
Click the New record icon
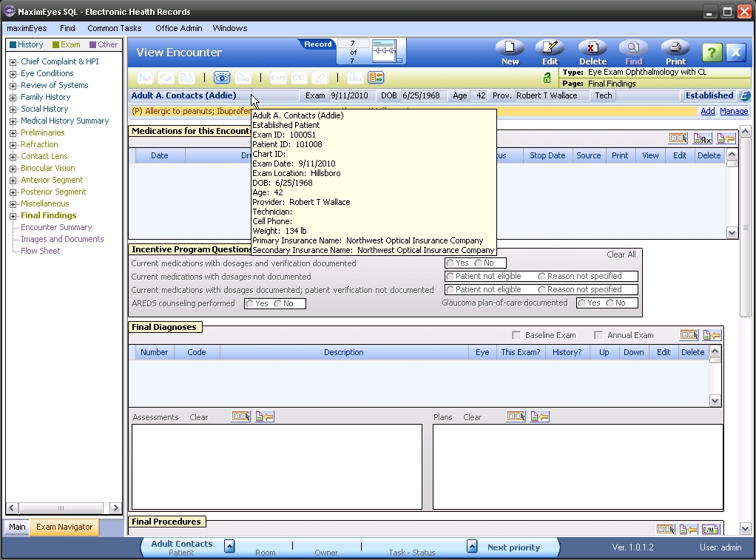tap(510, 48)
